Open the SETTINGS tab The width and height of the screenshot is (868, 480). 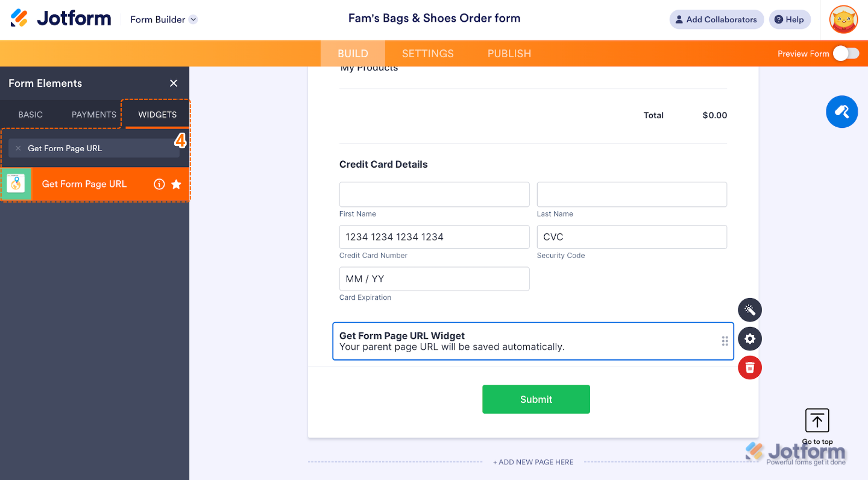(428, 54)
